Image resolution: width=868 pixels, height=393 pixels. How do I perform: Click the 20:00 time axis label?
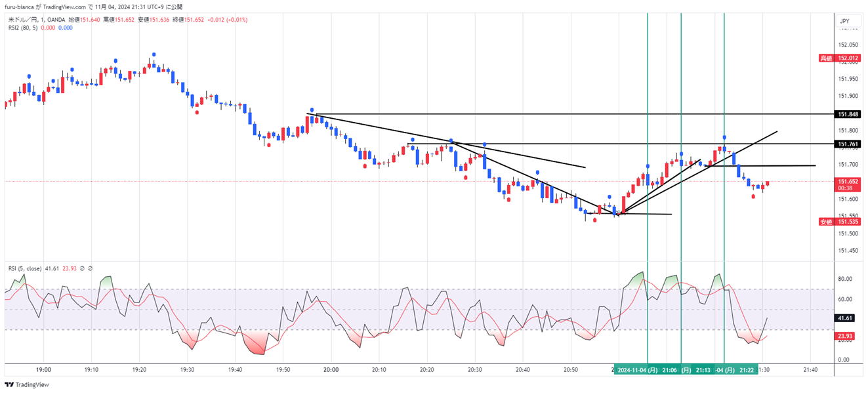pyautogui.click(x=331, y=370)
